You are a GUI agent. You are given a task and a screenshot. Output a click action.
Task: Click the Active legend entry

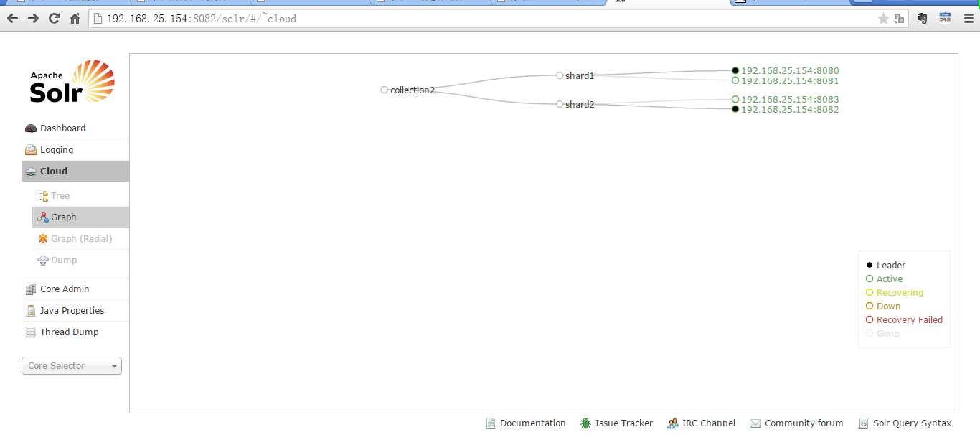point(885,279)
